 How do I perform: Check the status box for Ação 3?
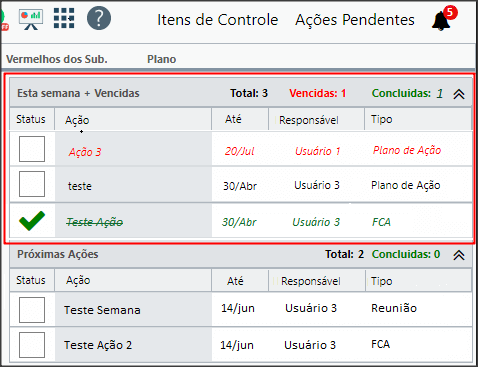pos(32,149)
